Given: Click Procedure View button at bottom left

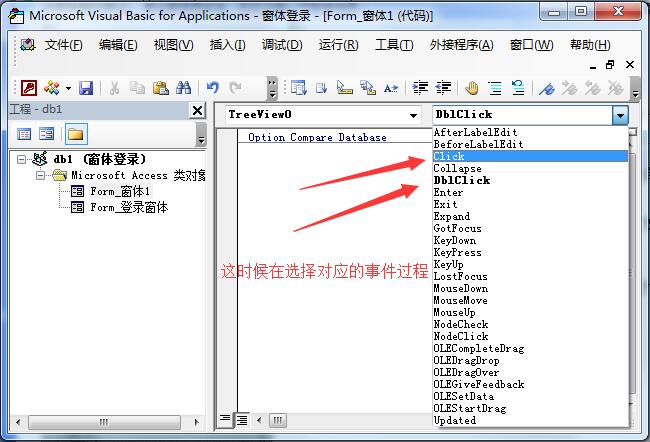Looking at the screenshot, I should pos(225,420).
